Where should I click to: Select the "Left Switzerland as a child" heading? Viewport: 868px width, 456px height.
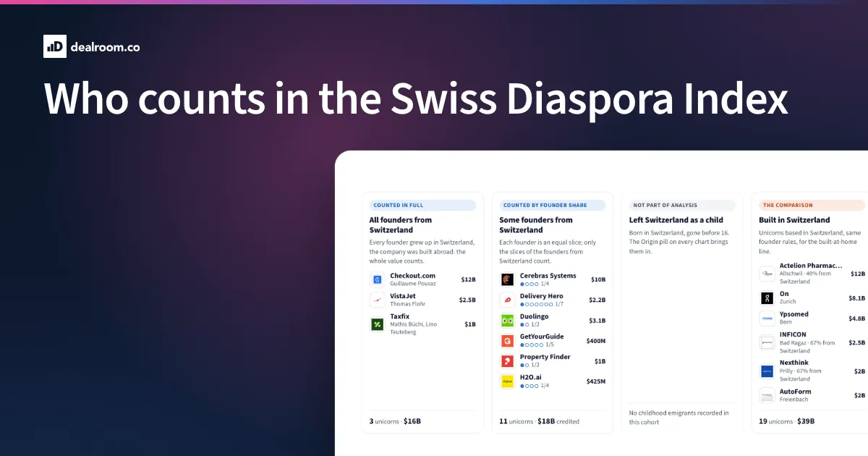[x=676, y=220]
